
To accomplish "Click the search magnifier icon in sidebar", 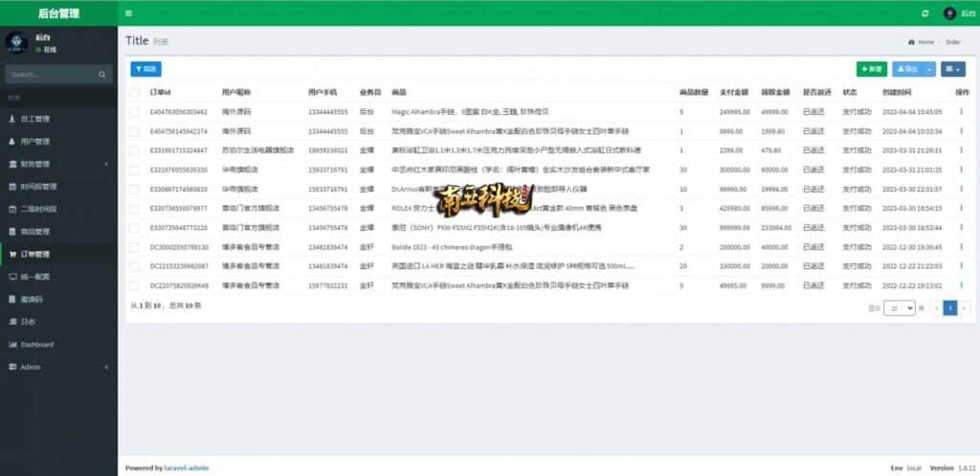I will click(102, 75).
